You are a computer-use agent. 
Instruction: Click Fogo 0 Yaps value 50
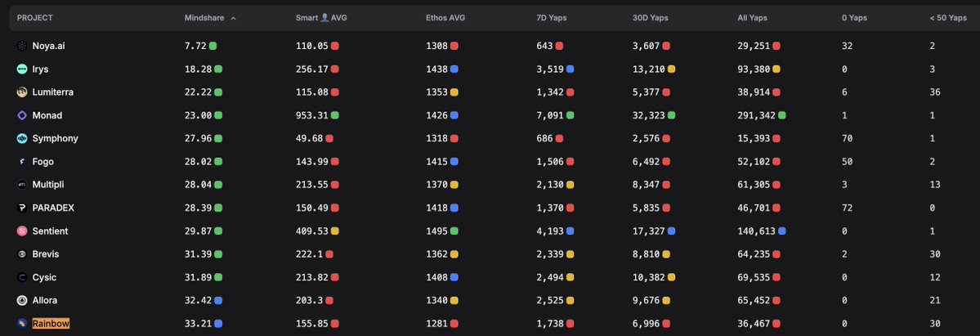click(848, 161)
